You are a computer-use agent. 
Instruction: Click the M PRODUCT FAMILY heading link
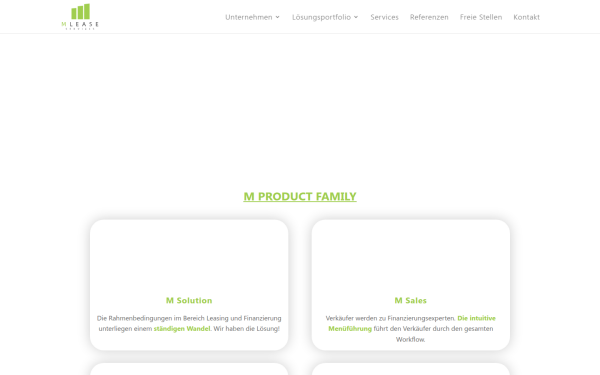point(300,196)
